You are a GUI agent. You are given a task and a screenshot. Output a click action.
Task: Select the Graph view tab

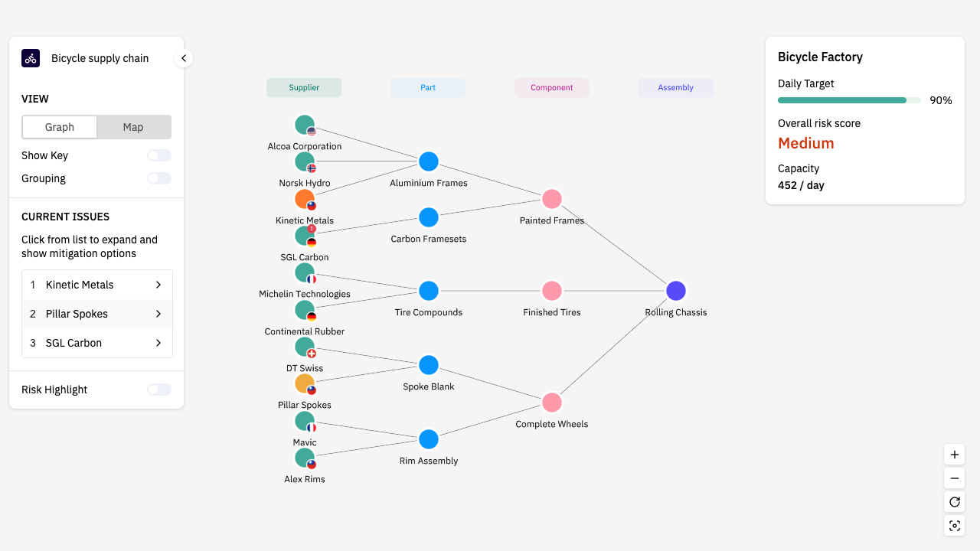[x=60, y=127]
